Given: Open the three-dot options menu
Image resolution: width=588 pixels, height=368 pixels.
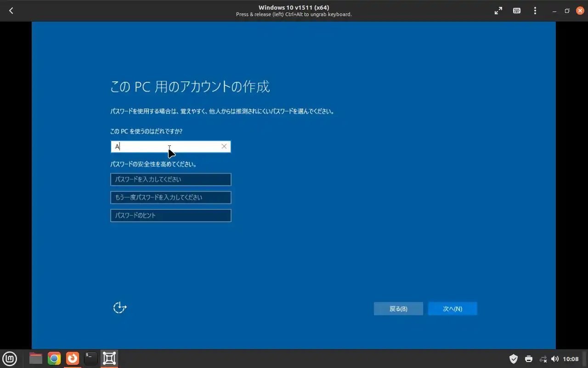Looking at the screenshot, I should [x=535, y=11].
